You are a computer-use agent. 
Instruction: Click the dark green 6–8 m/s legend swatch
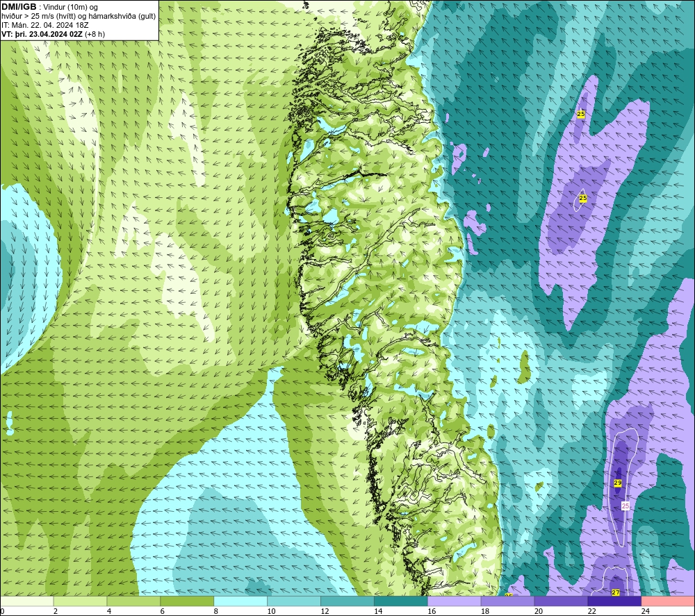187,601
